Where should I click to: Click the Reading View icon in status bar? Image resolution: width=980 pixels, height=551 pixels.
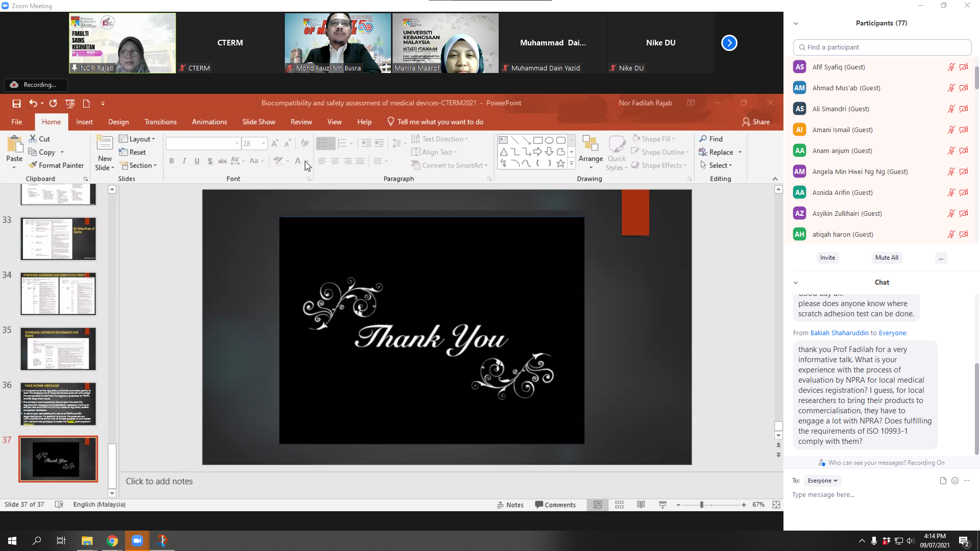tap(641, 505)
